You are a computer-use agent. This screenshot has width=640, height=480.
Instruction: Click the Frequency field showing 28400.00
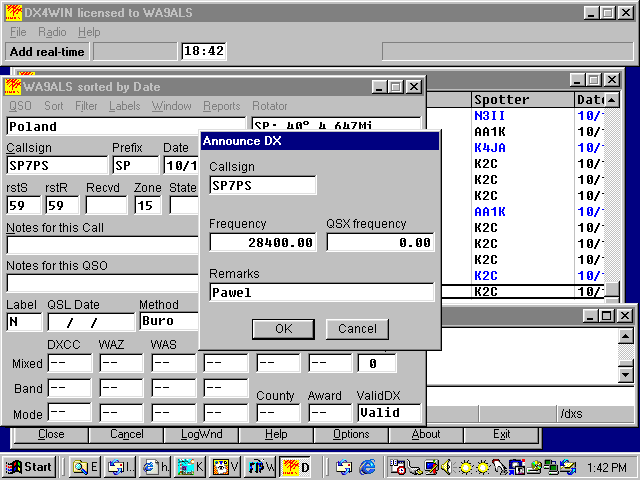(x=263, y=242)
